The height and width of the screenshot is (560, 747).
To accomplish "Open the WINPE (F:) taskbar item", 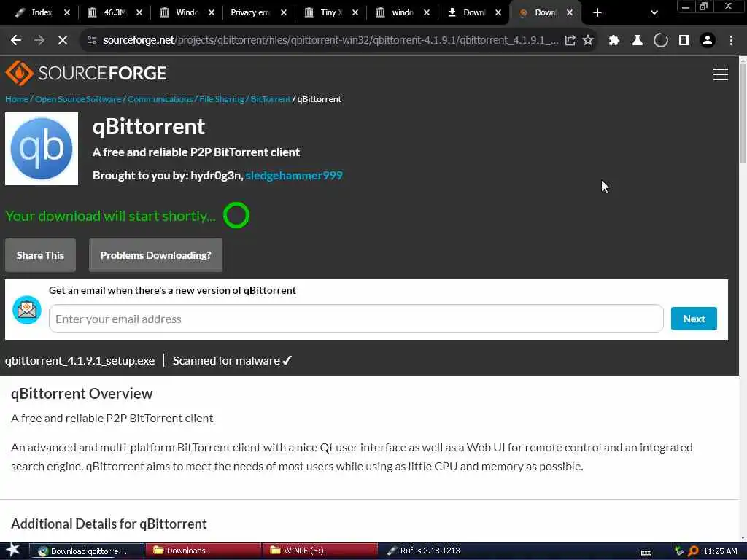I will [320, 551].
